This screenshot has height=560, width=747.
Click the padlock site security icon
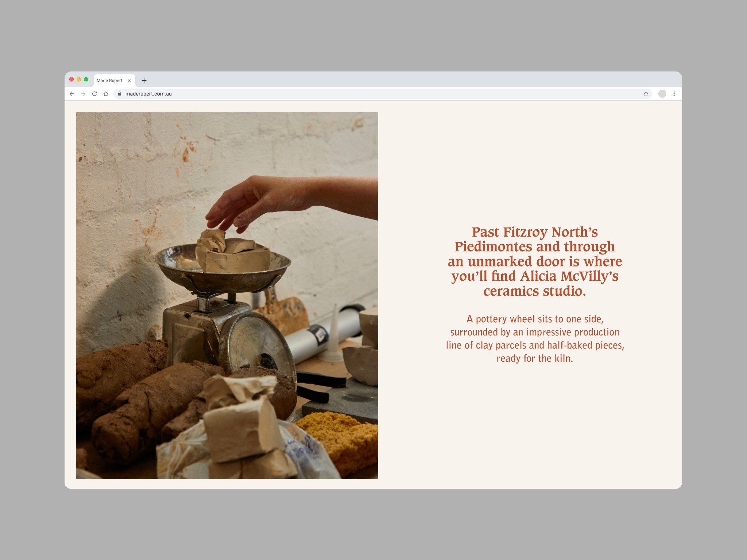[x=120, y=94]
